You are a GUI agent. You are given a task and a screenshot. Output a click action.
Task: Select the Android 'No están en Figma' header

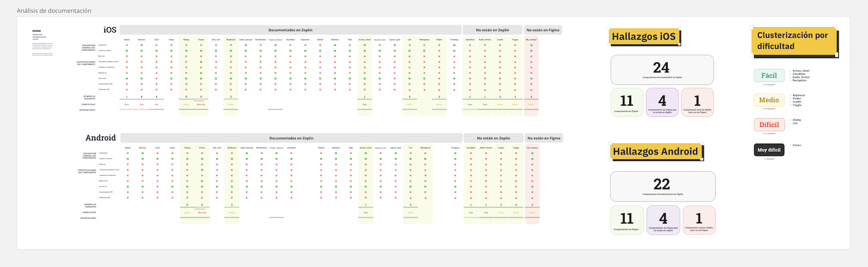[x=544, y=138]
